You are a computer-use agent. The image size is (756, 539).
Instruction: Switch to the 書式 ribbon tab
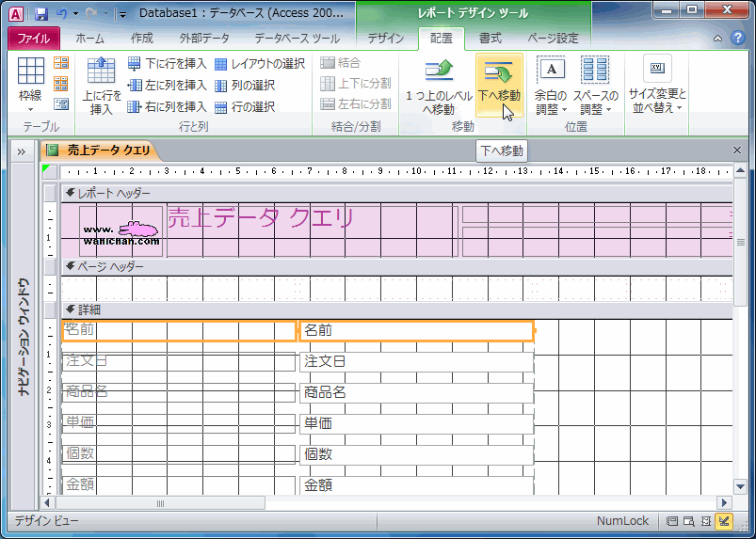pyautogui.click(x=491, y=38)
